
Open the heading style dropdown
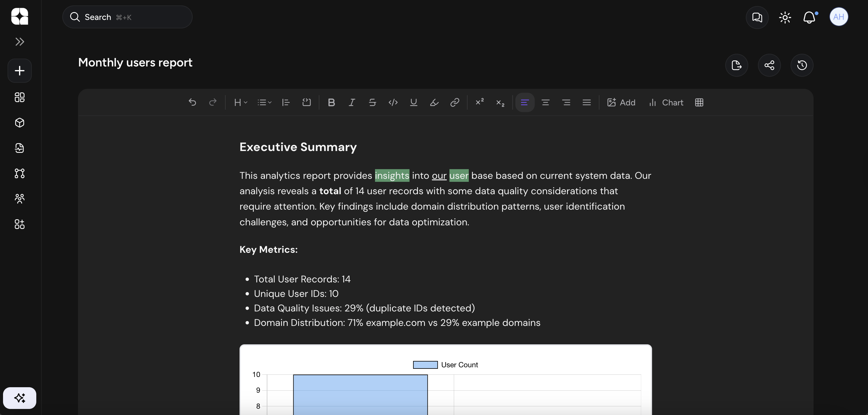point(240,102)
